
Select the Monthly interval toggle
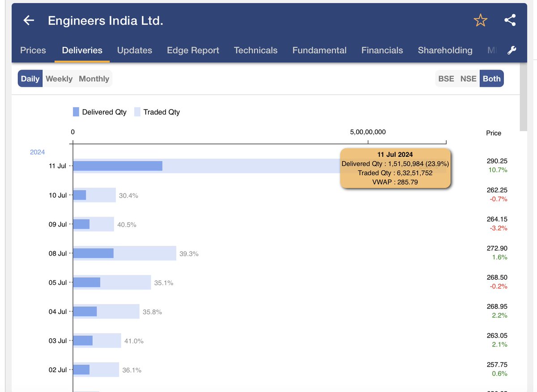(x=94, y=79)
